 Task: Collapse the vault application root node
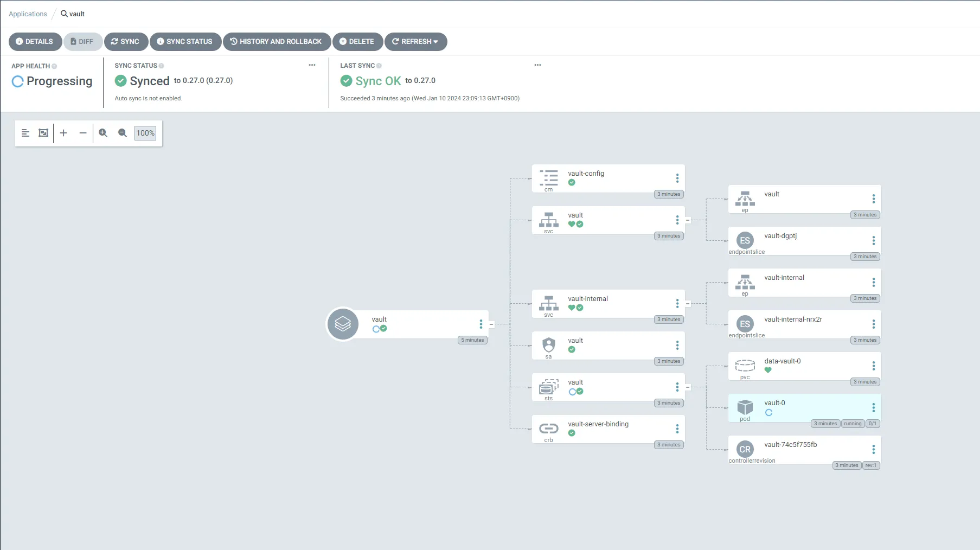[491, 324]
